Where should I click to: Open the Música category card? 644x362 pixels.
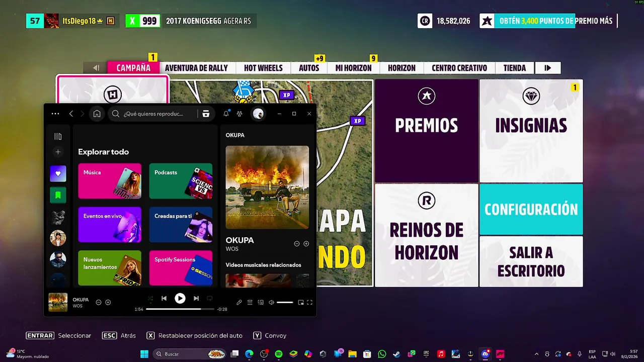point(110,181)
